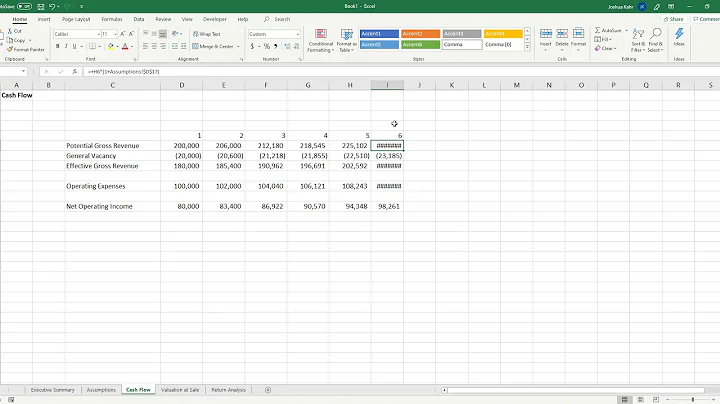Select cell with Net Operating Income label
This screenshot has height=404, width=720.
[112, 207]
